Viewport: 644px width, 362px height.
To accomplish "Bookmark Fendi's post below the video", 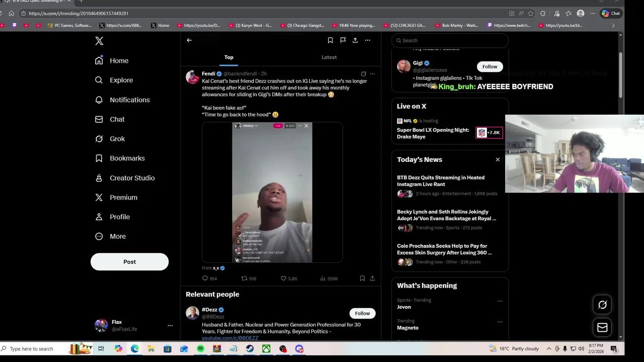I will (x=362, y=279).
